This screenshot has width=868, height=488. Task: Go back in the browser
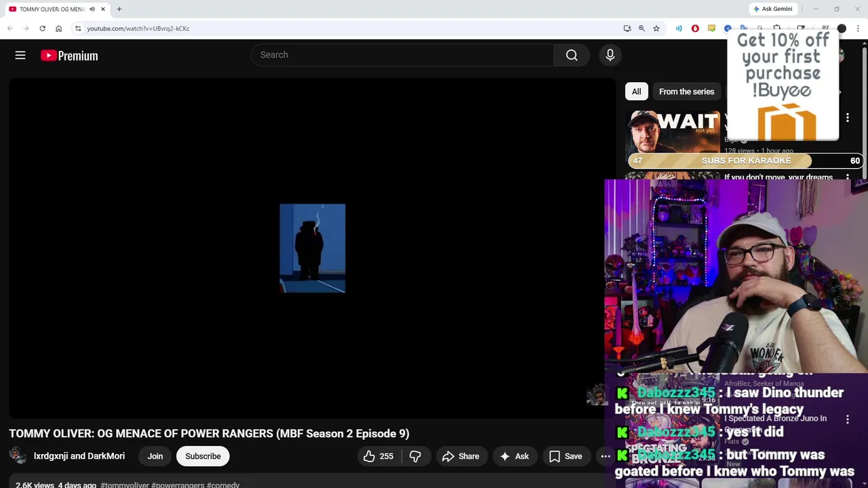(10, 28)
